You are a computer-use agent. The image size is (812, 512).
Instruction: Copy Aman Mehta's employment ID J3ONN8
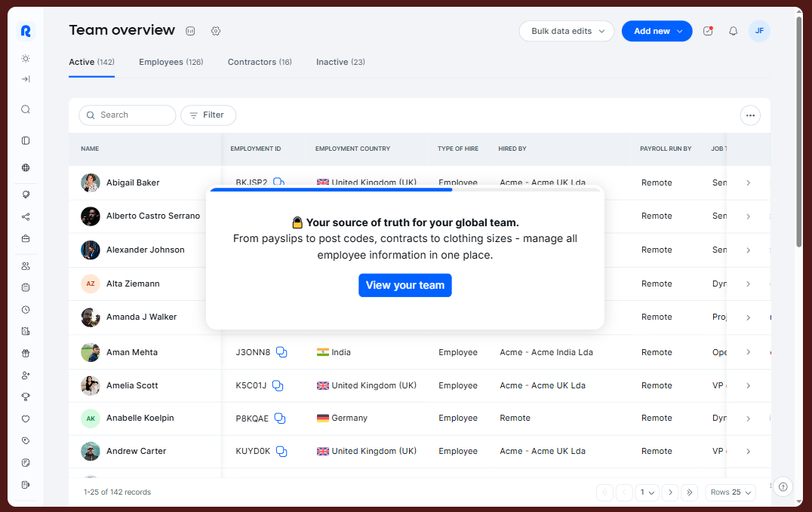point(281,352)
